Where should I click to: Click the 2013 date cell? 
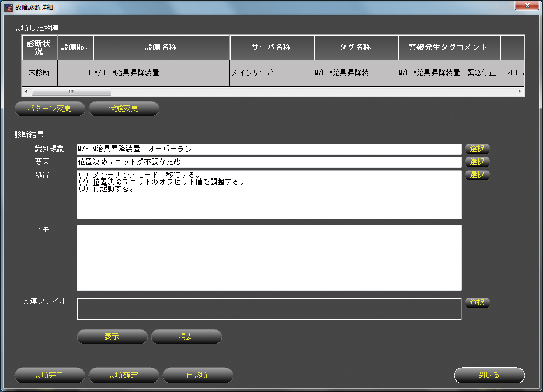tap(513, 73)
